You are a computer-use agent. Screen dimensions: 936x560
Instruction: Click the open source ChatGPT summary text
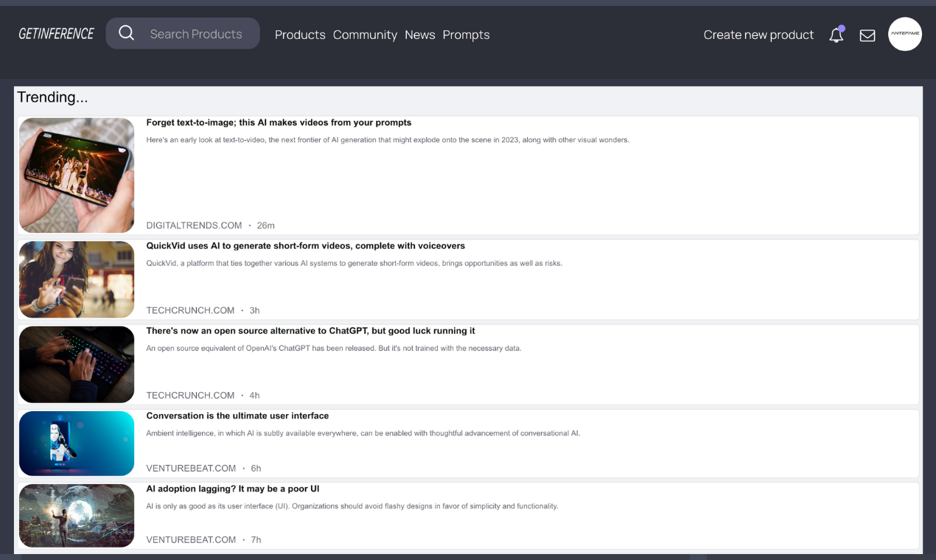(333, 349)
